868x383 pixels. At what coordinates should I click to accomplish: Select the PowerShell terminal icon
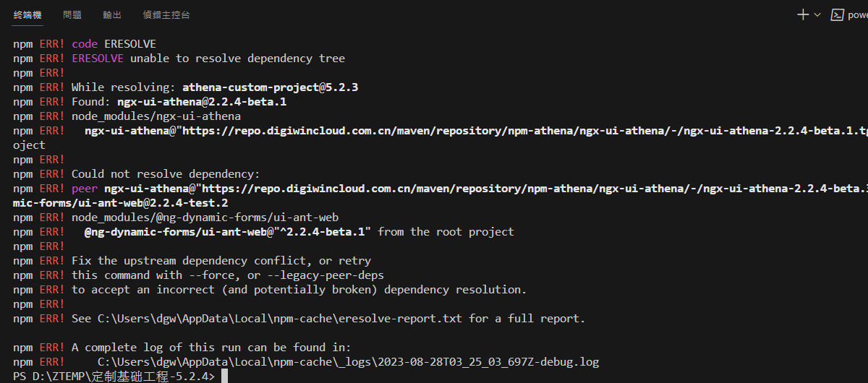[x=838, y=14]
